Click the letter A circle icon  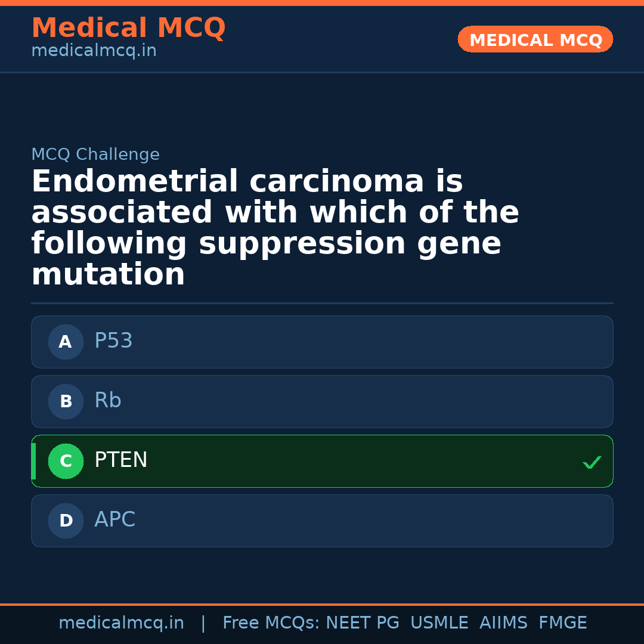point(66,342)
